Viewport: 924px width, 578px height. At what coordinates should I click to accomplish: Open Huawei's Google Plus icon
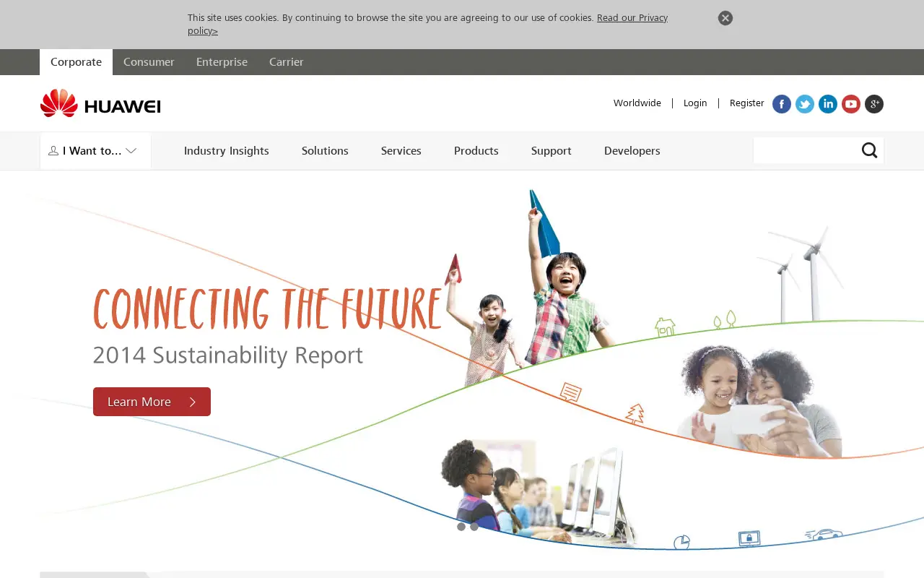coord(874,104)
